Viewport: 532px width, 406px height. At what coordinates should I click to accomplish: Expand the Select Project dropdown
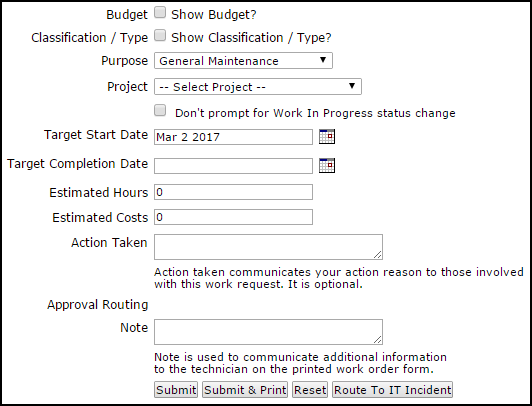[x=258, y=87]
